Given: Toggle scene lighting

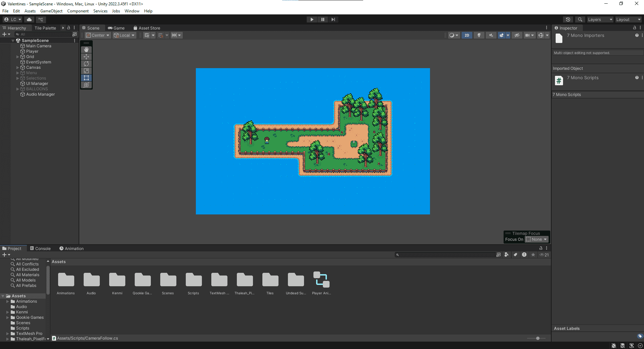Looking at the screenshot, I should pyautogui.click(x=479, y=35).
